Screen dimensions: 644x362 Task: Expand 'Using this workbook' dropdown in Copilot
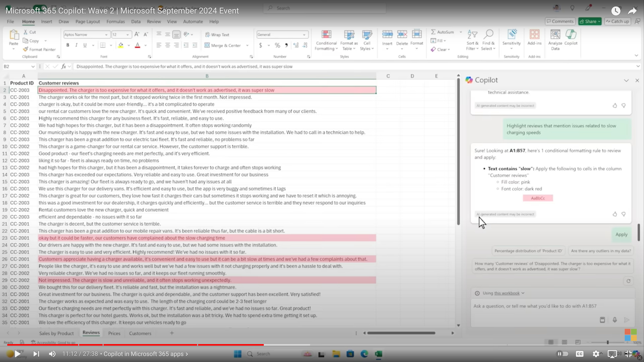coord(523,293)
